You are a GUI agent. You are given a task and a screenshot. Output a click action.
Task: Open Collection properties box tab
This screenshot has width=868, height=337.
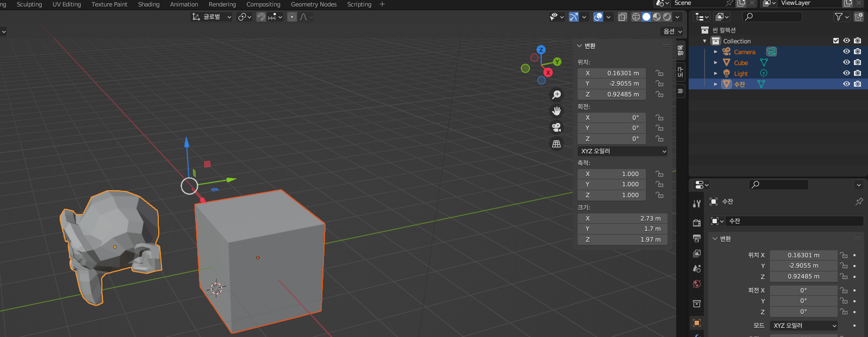click(697, 303)
